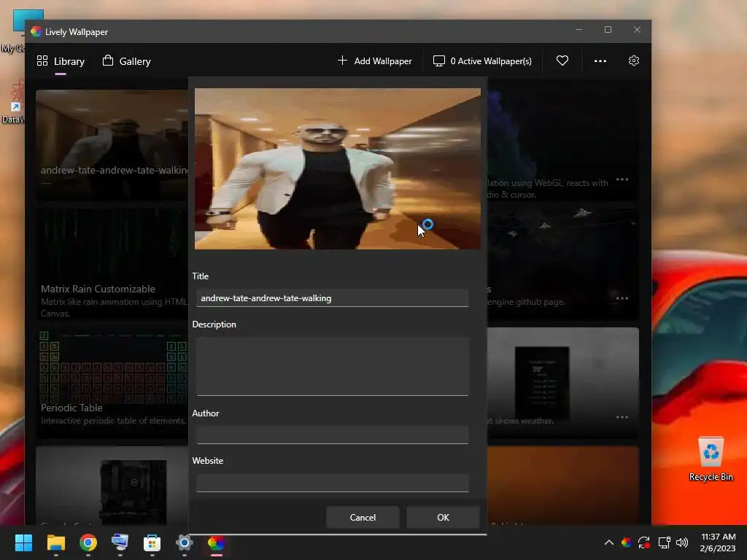Click the computer-monitor taskbar icon beside Chrome

click(x=120, y=542)
